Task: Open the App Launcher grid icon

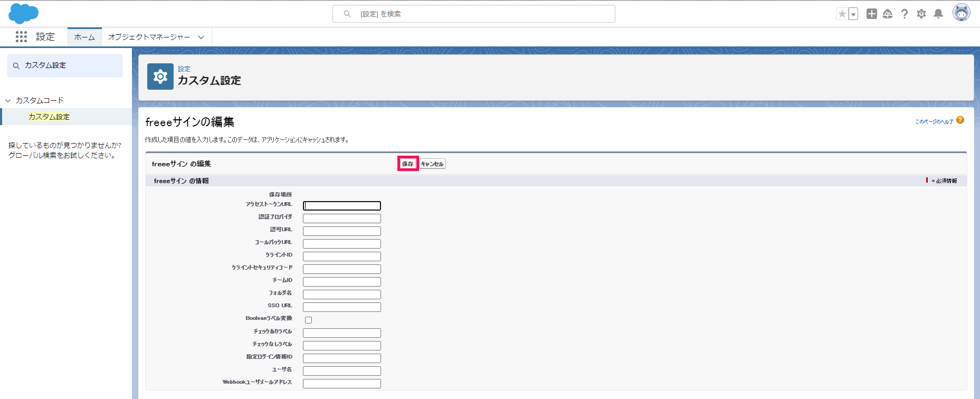Action: coord(21,37)
